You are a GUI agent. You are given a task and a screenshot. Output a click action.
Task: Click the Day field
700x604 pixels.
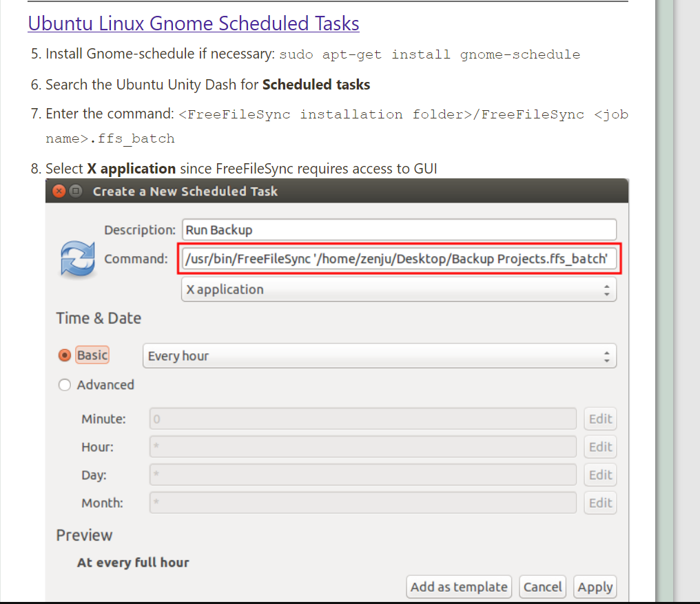click(x=363, y=475)
